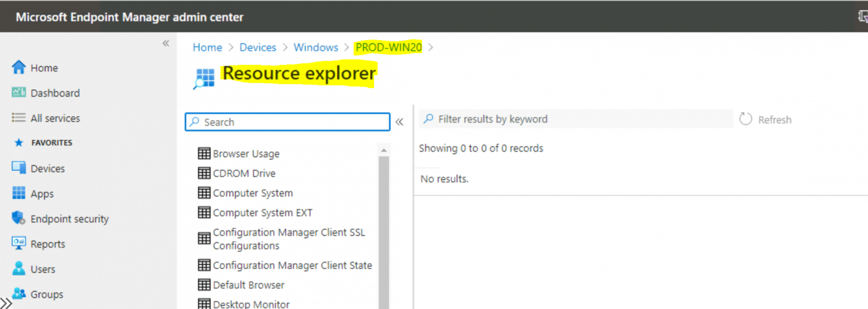Select Desktop Monitor in the list
This screenshot has width=868, height=309.
point(251,304)
